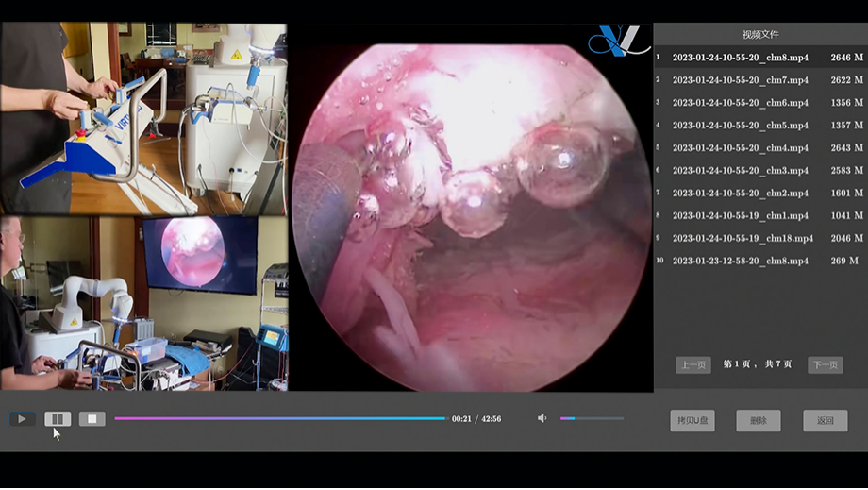
Task: Select file 2023-01-23-12-58-20_chn8.mp4
Action: [740, 262]
